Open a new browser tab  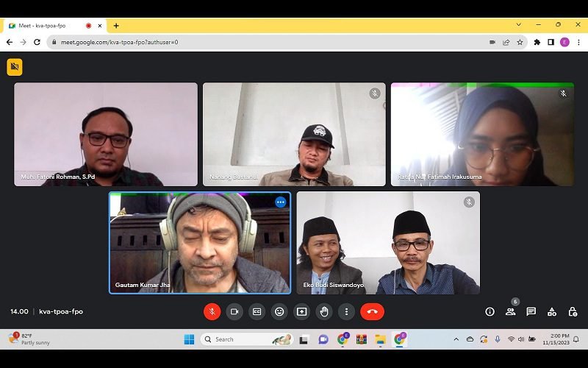pos(116,26)
